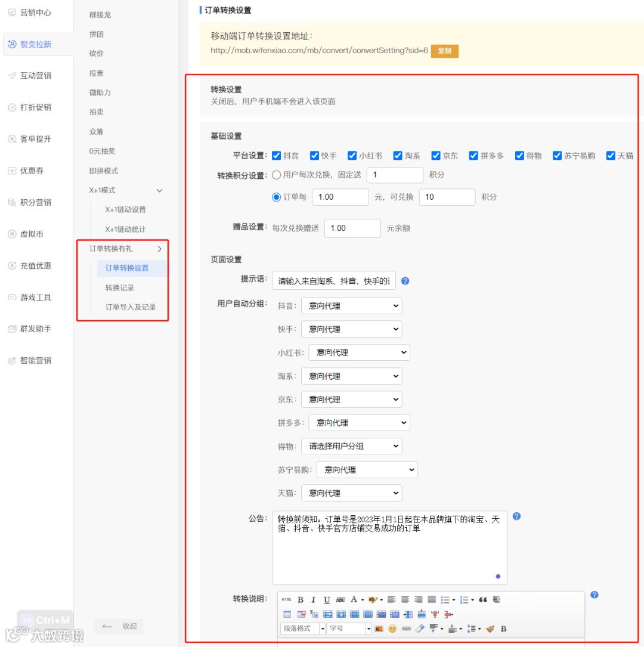Go to 转换记录 submenu item
Screen dimensions: 644x647
(x=120, y=287)
